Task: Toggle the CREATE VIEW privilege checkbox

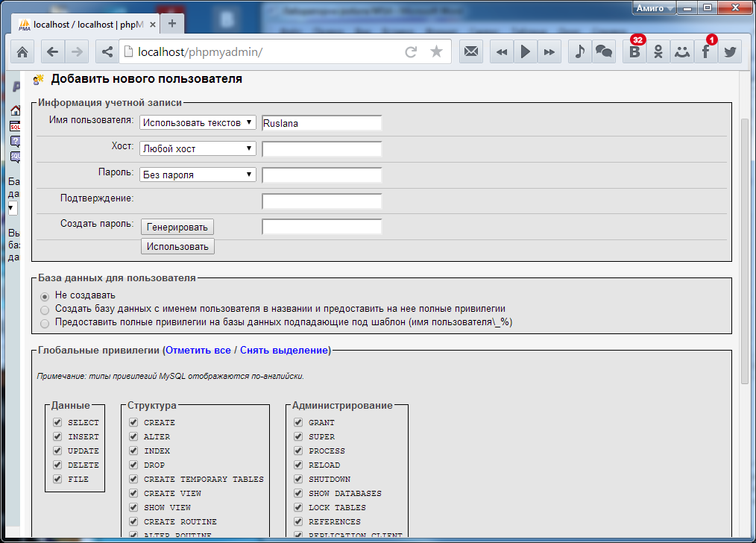Action: pos(133,493)
